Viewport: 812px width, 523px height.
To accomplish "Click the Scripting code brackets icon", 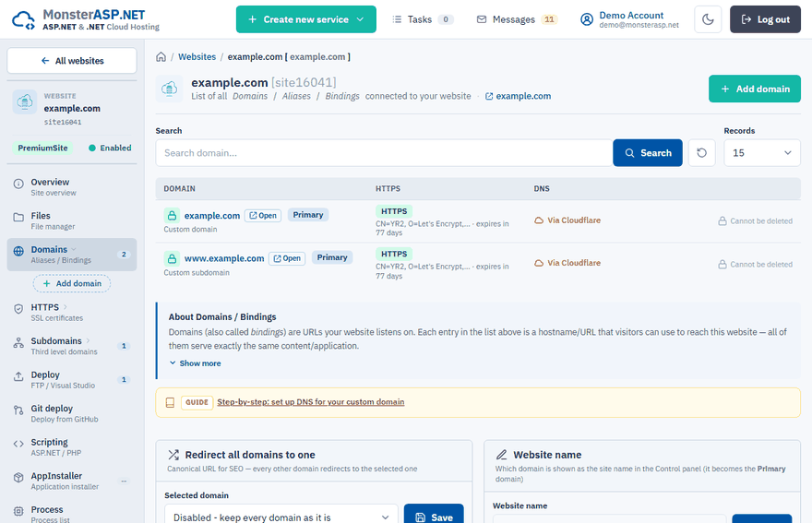I will [x=18, y=444].
